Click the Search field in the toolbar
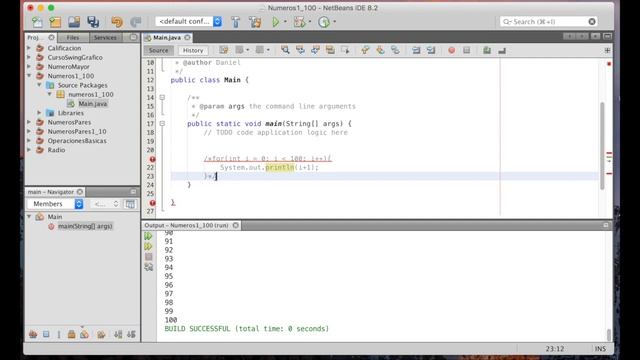Screen dimensions: 640x360 click(x=549, y=22)
